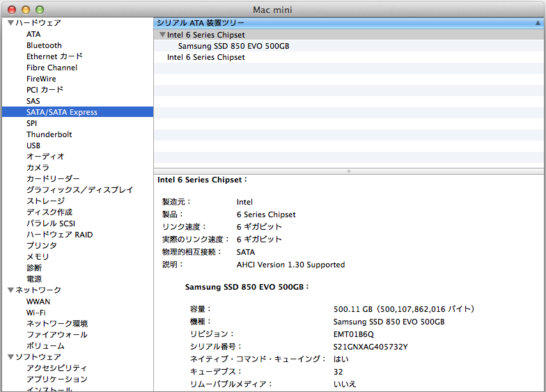Select ファイアウォール in the sidebar
This screenshot has width=546, height=392.
[x=57, y=335]
